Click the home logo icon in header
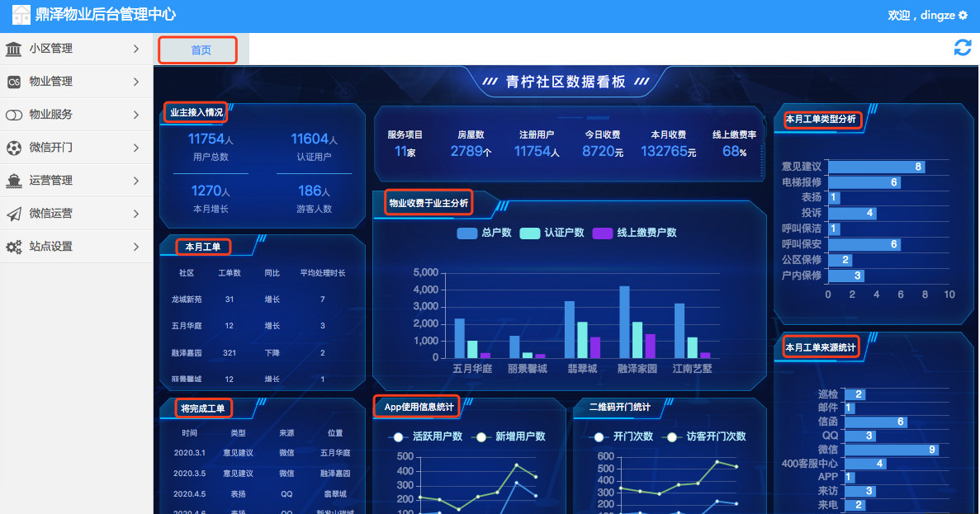Screen dimensions: 980x514 [x=21, y=14]
